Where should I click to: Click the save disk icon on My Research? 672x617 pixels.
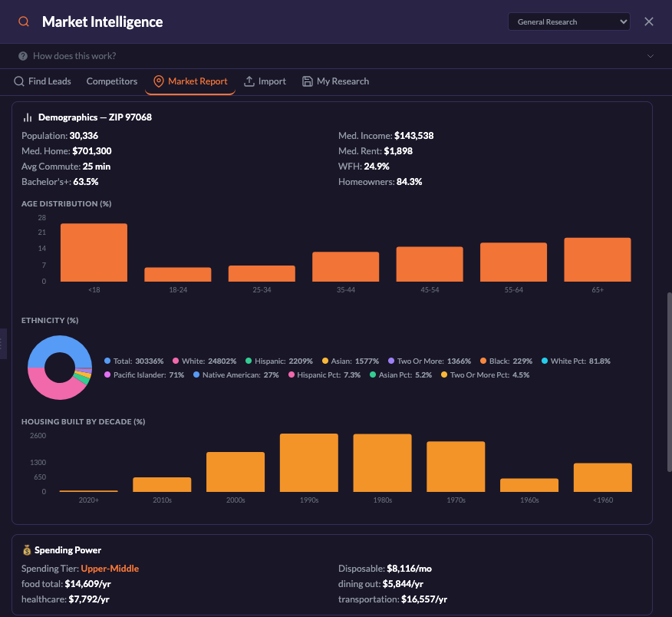[x=308, y=81]
